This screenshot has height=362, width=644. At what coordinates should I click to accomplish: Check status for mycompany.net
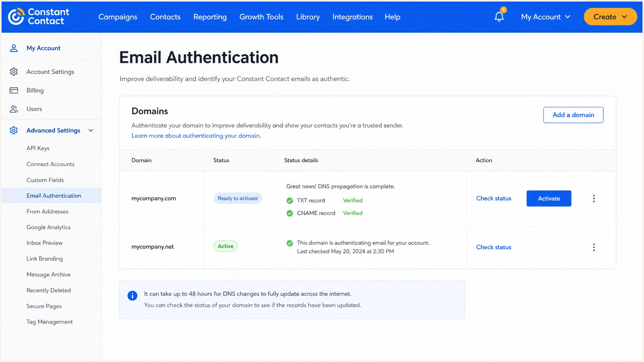(x=494, y=247)
